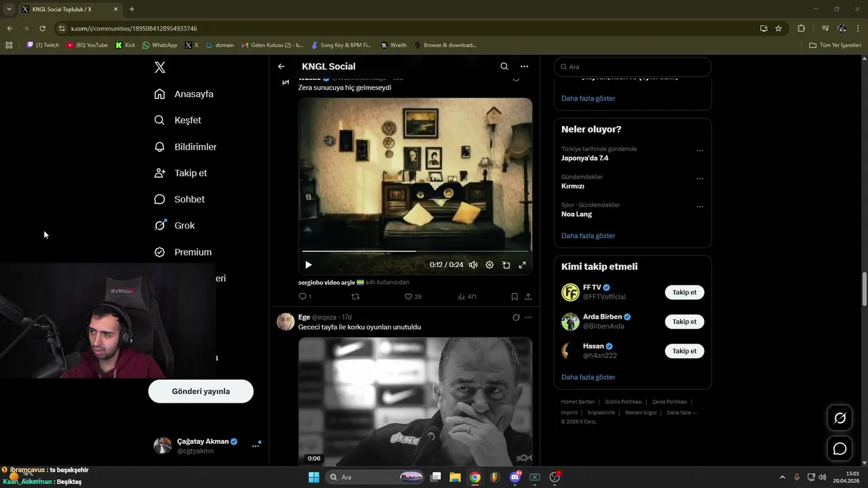
Task: Open Ege's profile avatar
Action: (x=285, y=321)
